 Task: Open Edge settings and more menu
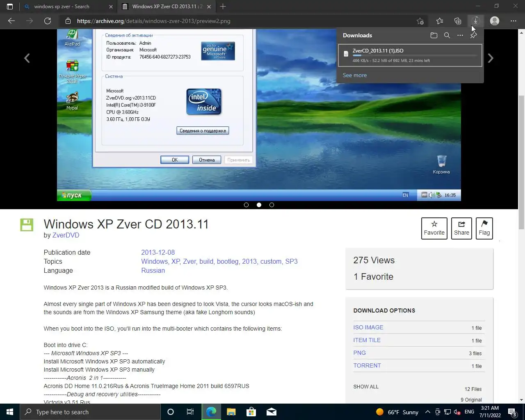[x=514, y=21]
